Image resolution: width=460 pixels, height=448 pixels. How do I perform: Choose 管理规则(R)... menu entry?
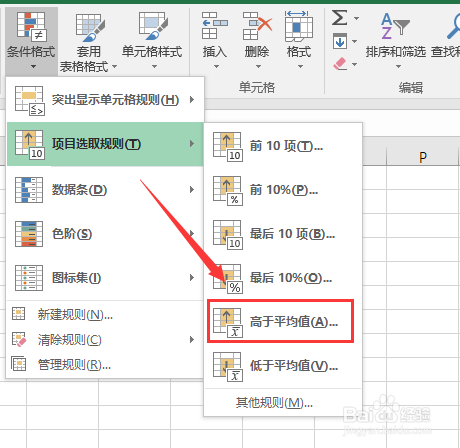click(x=105, y=365)
